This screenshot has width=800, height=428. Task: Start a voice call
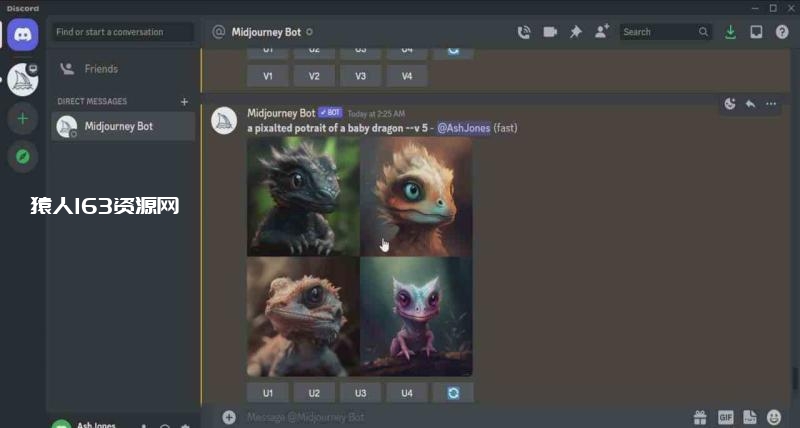[x=524, y=32]
